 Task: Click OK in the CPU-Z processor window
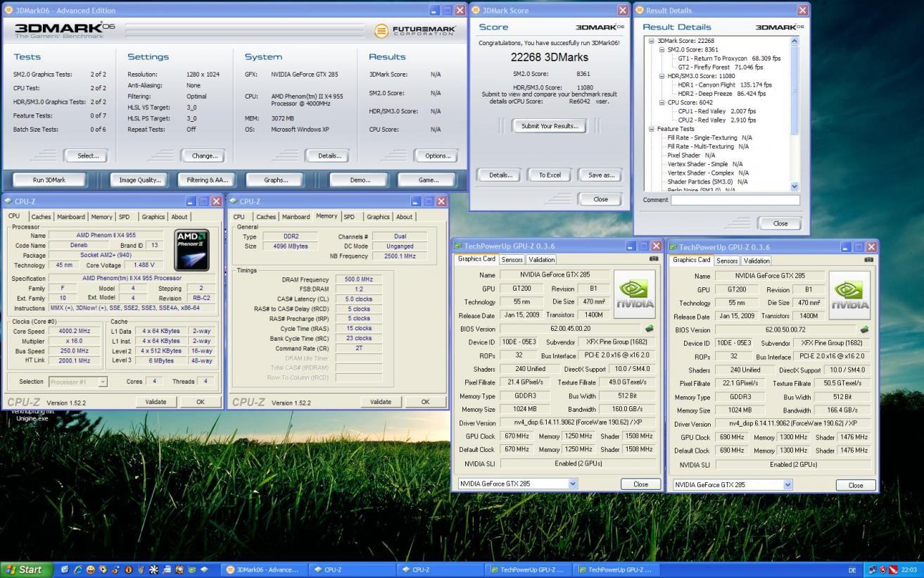pos(200,401)
